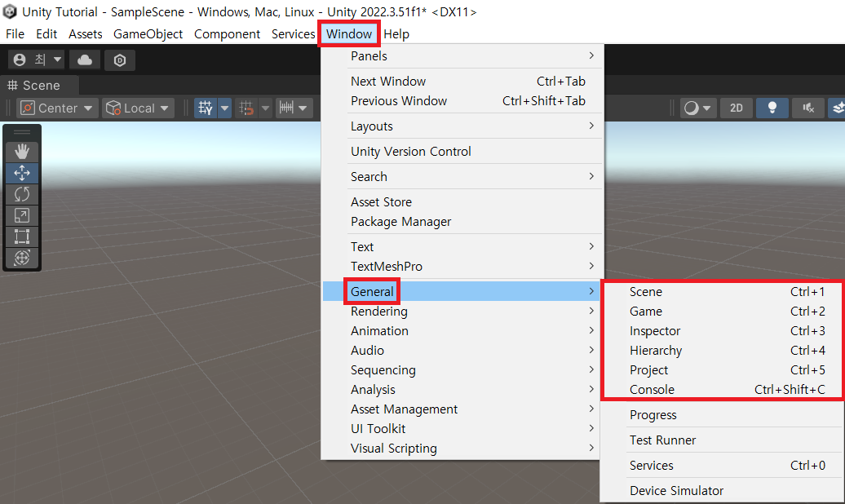Screen dimensions: 845x504
Task: Expand the Asset Management submenu
Action: pos(462,409)
